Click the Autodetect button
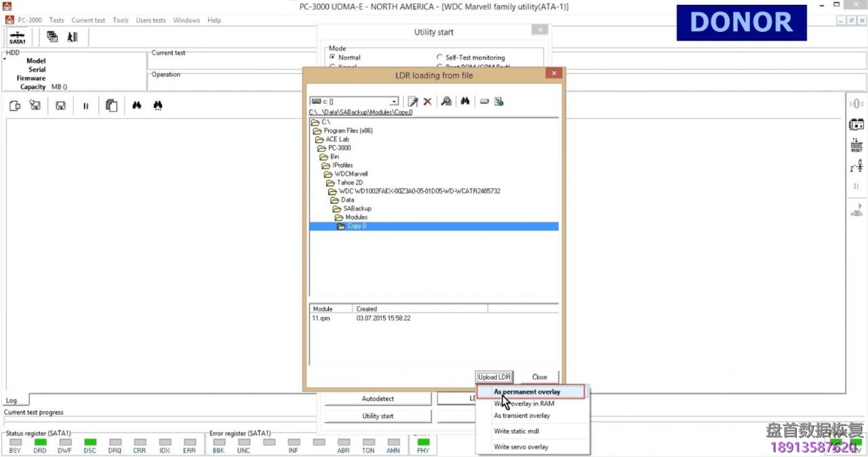The height and width of the screenshot is (457, 868). point(378,399)
